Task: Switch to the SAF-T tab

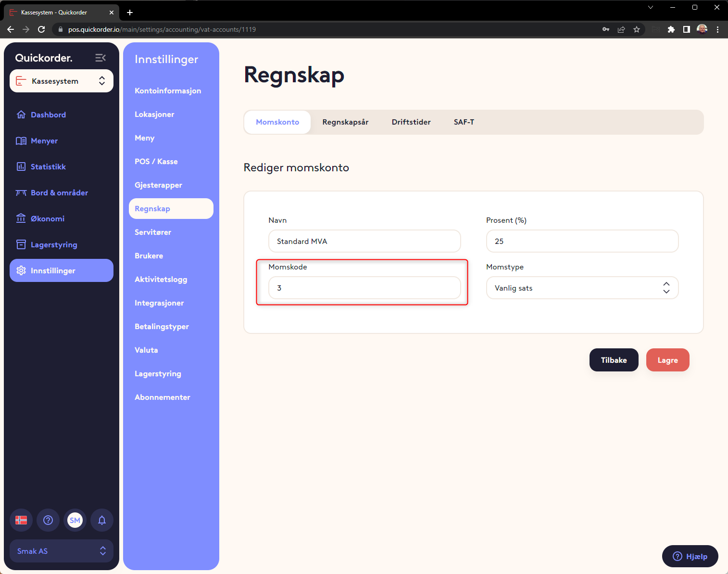Action: pos(464,122)
